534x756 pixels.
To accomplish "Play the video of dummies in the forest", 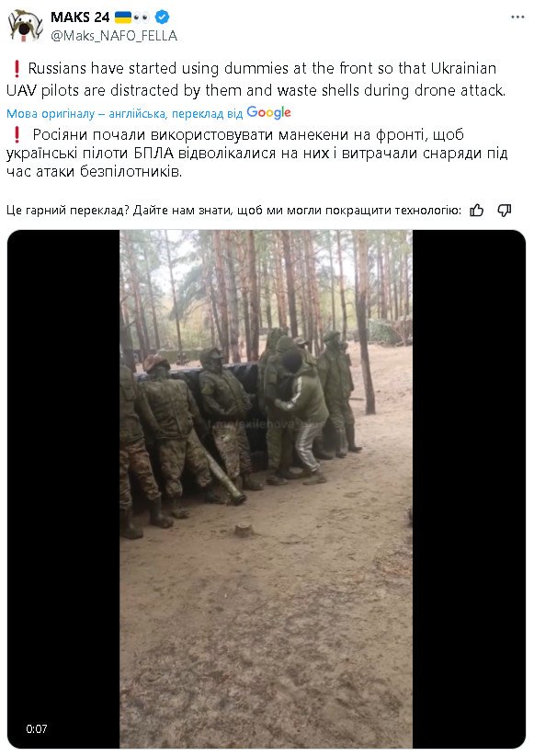I will (x=266, y=489).
